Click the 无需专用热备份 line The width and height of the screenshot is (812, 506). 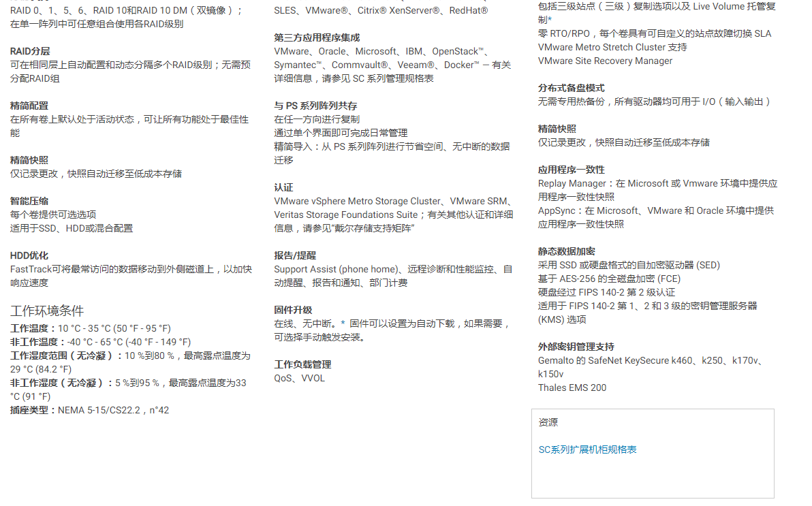[x=655, y=101]
